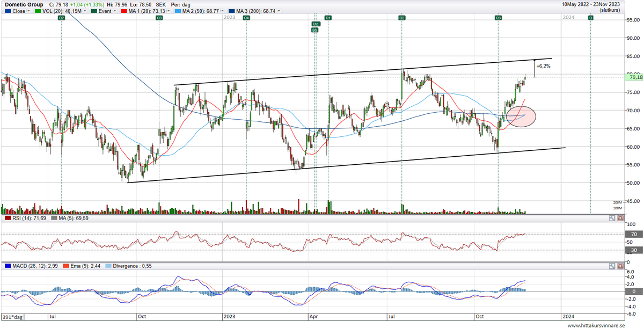
Task: Click the +6,2% measurement label
Action: (x=544, y=66)
